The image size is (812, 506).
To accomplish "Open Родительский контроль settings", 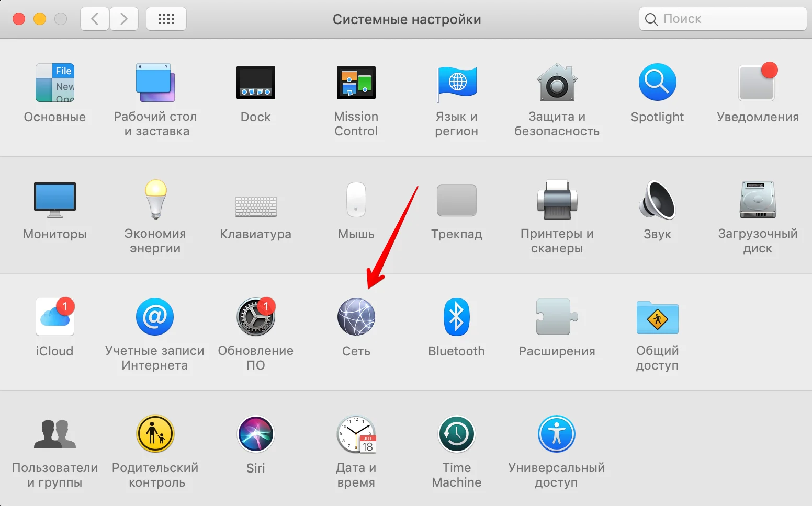I will click(x=155, y=434).
